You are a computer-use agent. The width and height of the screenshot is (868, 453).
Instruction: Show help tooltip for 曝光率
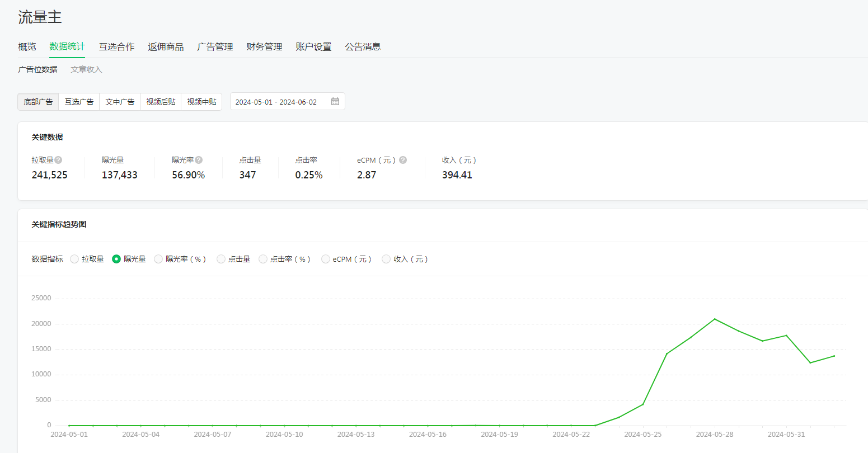pyautogui.click(x=199, y=160)
